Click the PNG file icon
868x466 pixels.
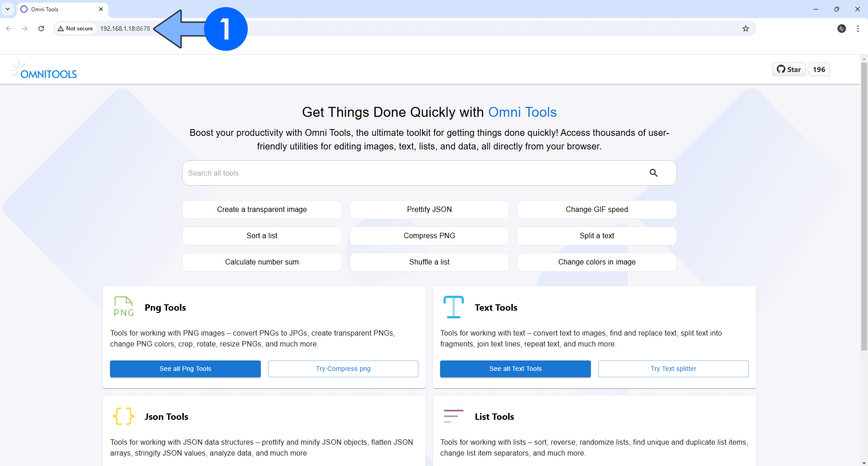tap(124, 307)
